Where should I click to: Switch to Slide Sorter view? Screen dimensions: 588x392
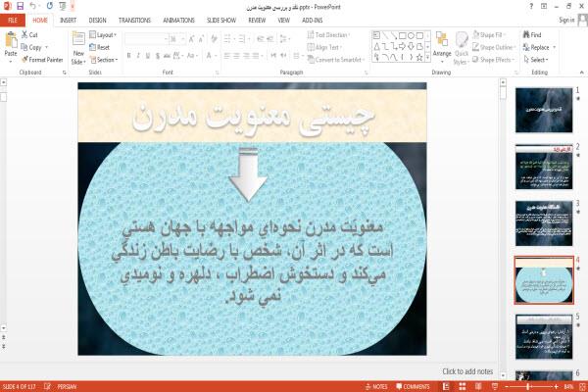pos(463,386)
